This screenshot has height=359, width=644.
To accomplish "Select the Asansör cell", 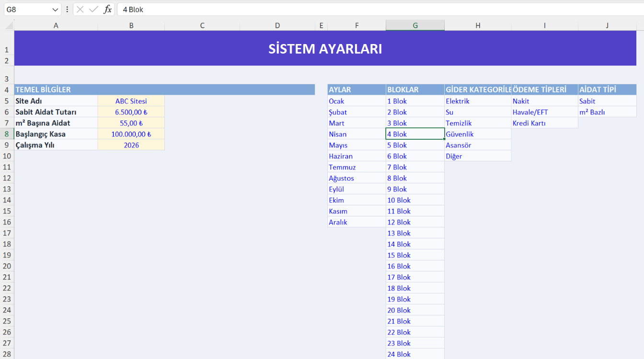I will [478, 145].
